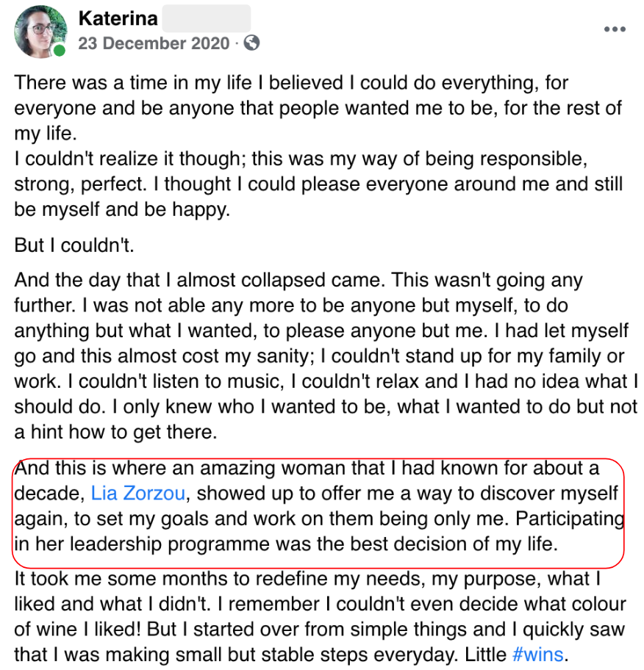Click the blurred surname beside Katerina
This screenshot has height=670, width=644.
coord(206,18)
